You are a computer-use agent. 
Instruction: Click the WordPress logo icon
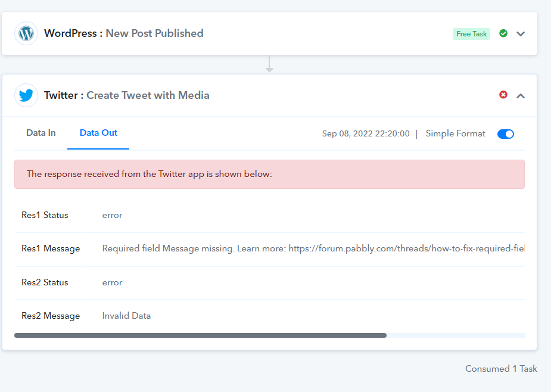(26, 33)
